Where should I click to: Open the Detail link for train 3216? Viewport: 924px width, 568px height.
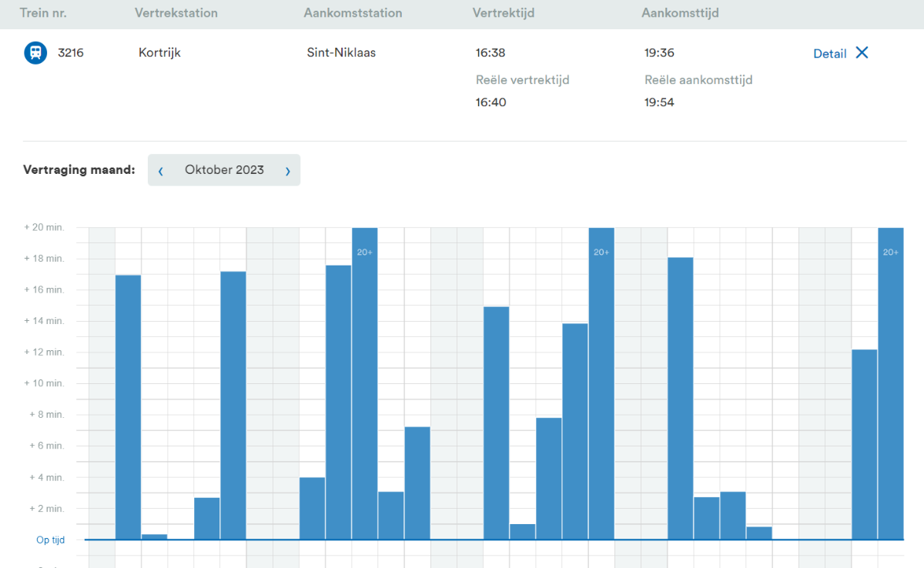tap(829, 54)
